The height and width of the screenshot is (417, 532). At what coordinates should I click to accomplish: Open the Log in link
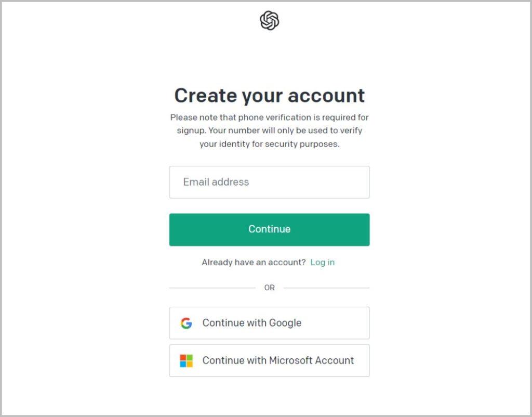click(x=322, y=262)
